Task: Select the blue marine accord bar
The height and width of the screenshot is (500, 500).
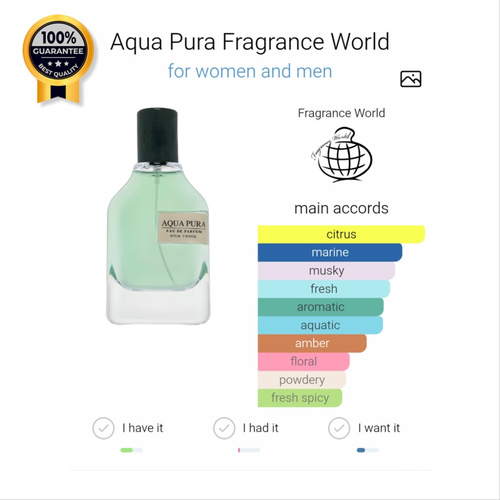Action: tap(330, 252)
